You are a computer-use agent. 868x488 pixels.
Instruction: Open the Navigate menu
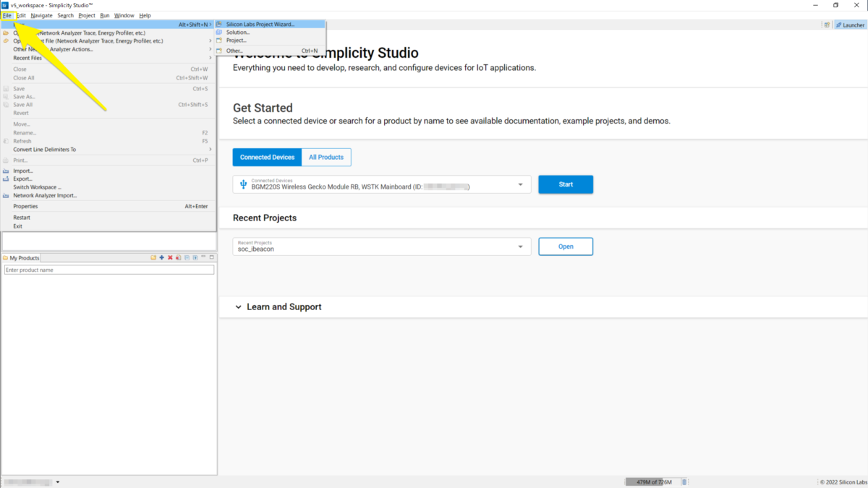coord(41,15)
